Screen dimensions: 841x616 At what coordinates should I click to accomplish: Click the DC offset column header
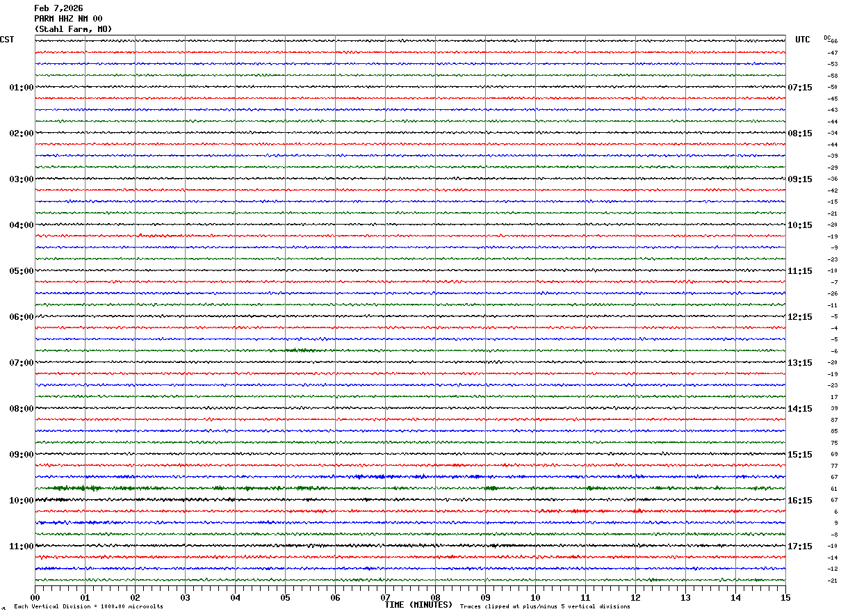(827, 38)
